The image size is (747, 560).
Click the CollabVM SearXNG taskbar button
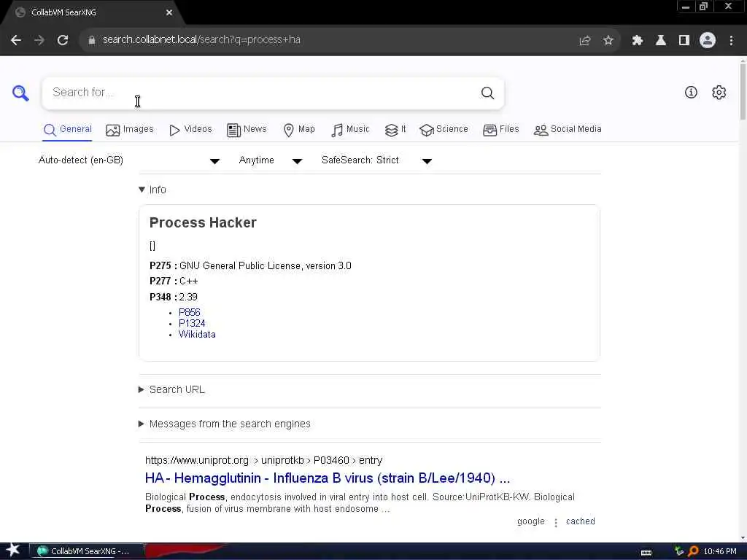pos(87,551)
